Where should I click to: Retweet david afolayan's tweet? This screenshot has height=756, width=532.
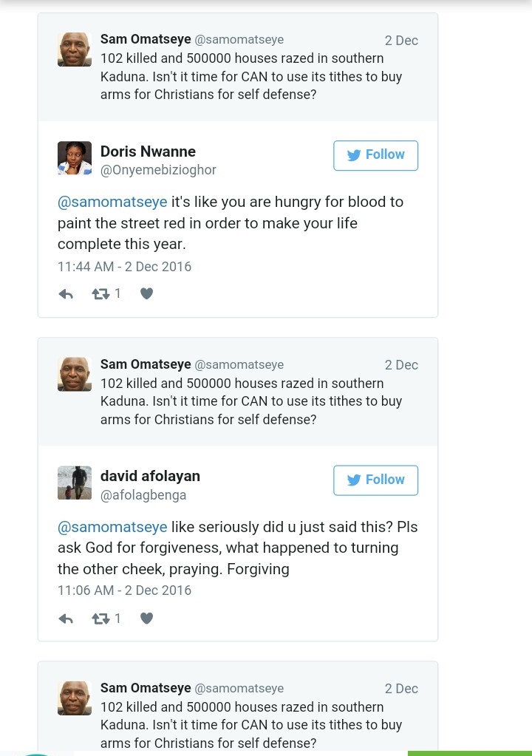[x=100, y=619]
